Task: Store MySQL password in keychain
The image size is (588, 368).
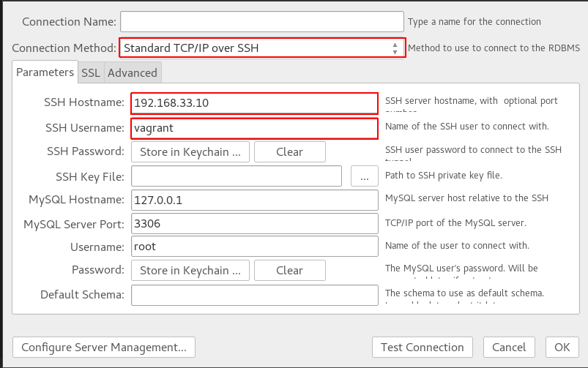Action: [190, 271]
